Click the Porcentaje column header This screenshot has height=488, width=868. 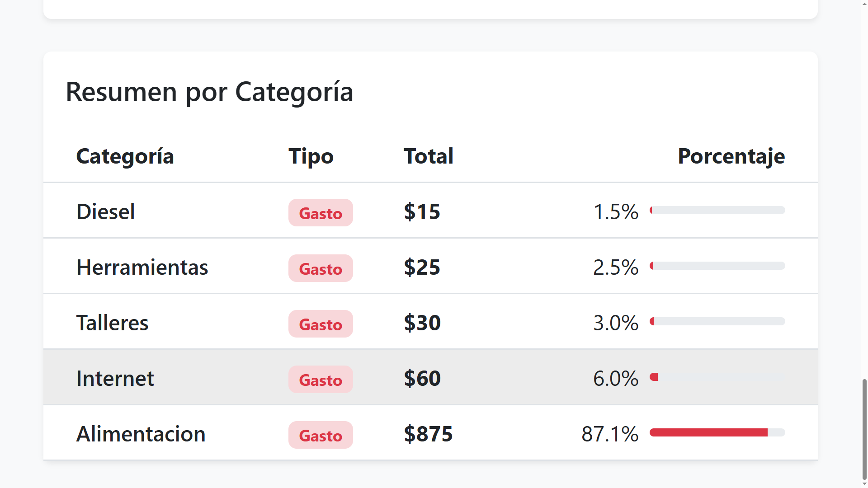coord(731,156)
